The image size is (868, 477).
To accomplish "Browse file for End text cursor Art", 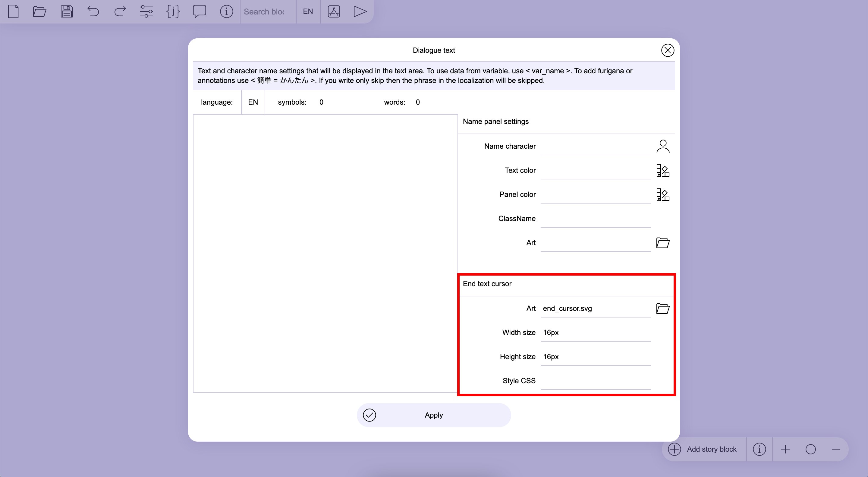I will coord(662,308).
